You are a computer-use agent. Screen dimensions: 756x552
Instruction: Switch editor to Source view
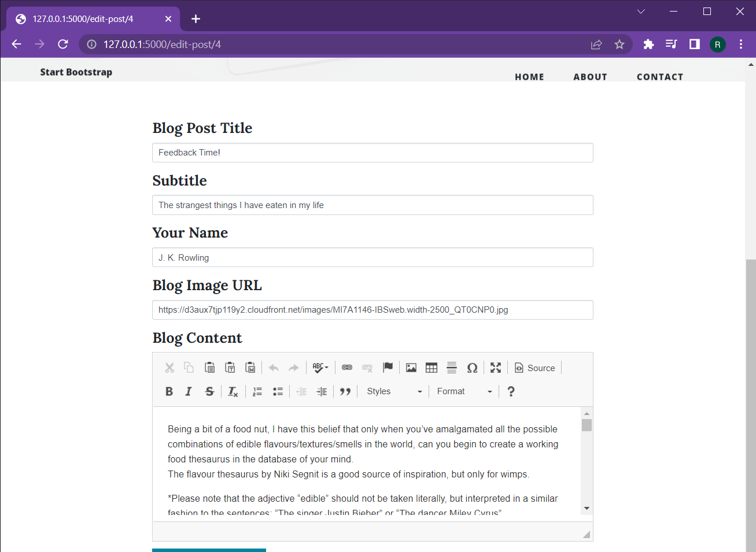tap(535, 368)
